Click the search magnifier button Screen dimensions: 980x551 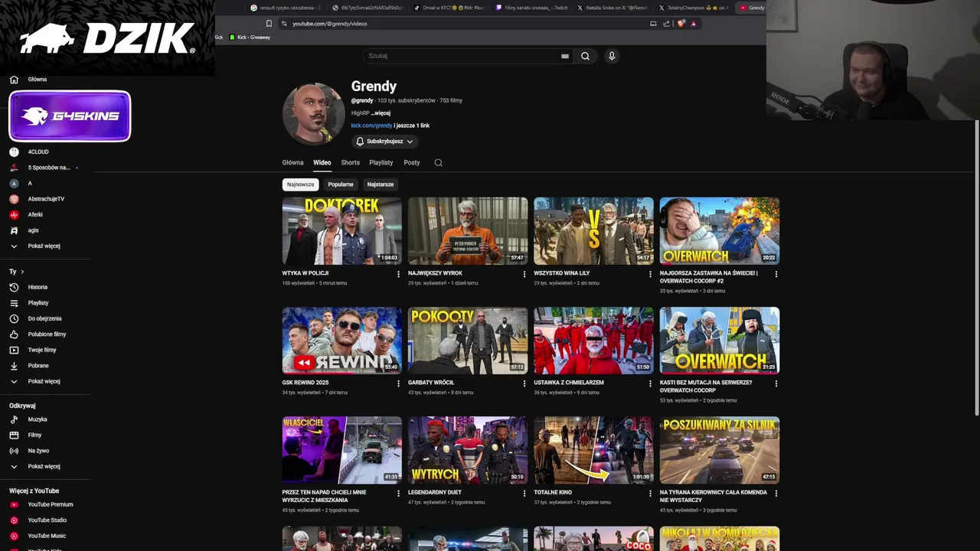(585, 56)
